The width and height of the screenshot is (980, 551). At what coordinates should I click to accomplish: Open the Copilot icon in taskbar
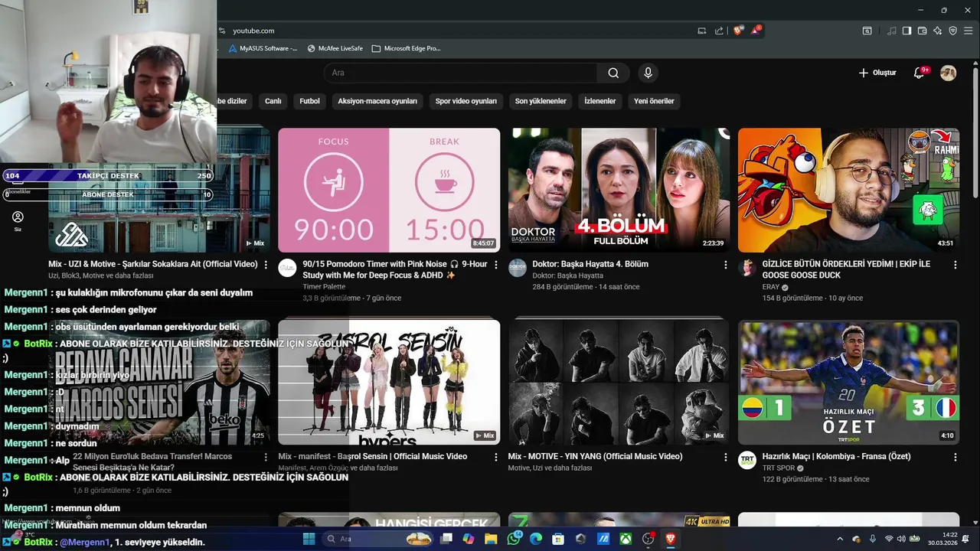[468, 539]
